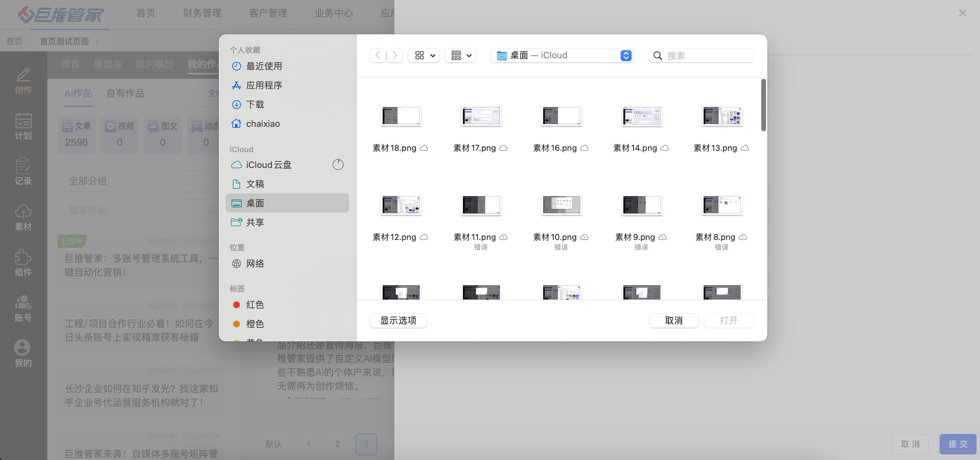Click the forward navigation arrow in file dialog
The width and height of the screenshot is (980, 460).
395,56
